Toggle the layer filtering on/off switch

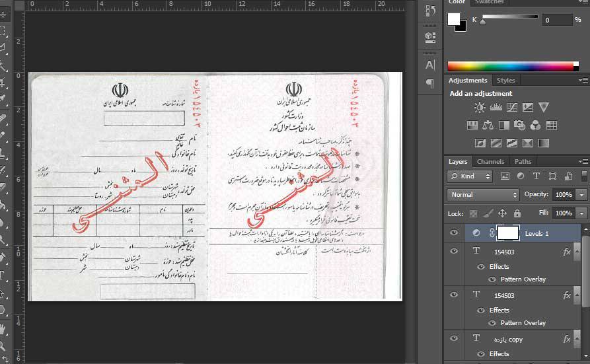(x=584, y=176)
